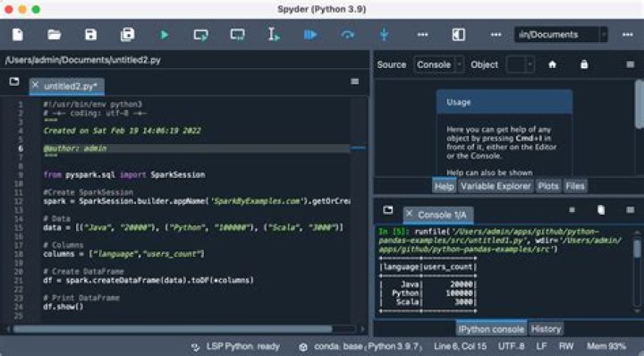
Task: Click RW permission status
Action: pyautogui.click(x=566, y=346)
